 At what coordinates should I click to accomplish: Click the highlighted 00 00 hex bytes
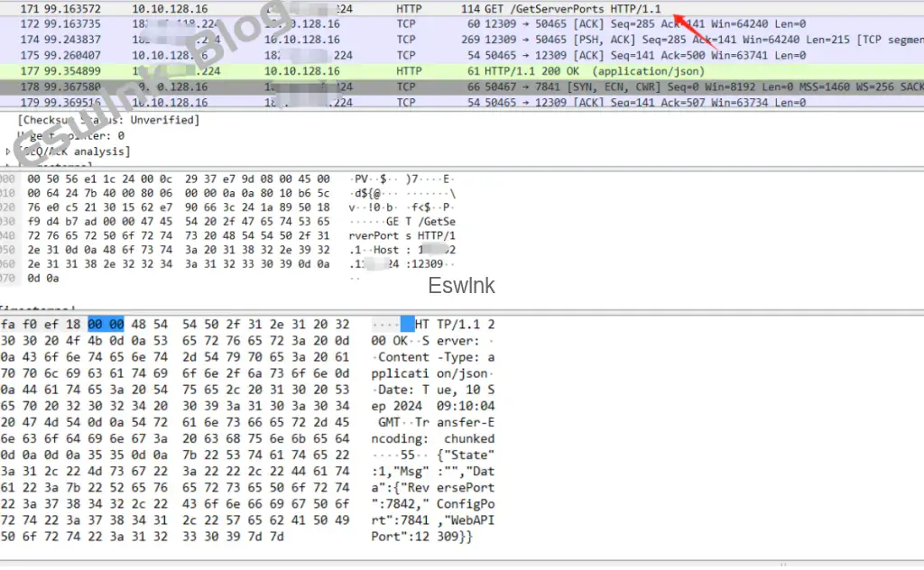[x=106, y=324]
